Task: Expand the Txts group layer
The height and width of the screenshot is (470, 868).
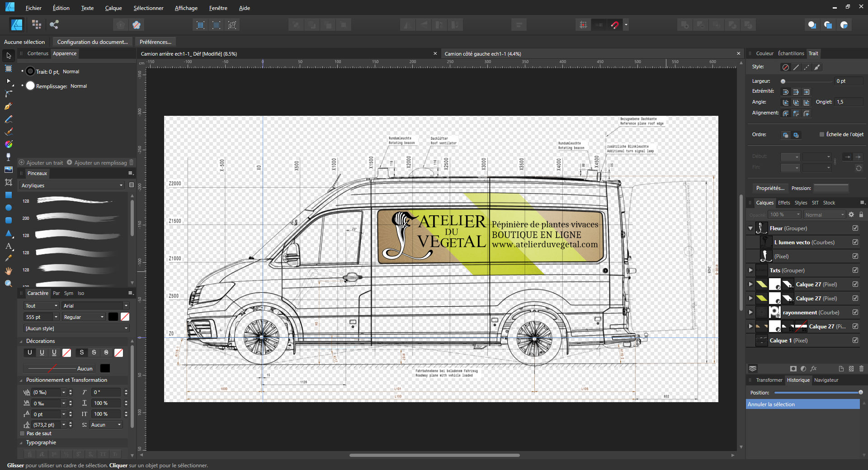Action: (x=750, y=270)
